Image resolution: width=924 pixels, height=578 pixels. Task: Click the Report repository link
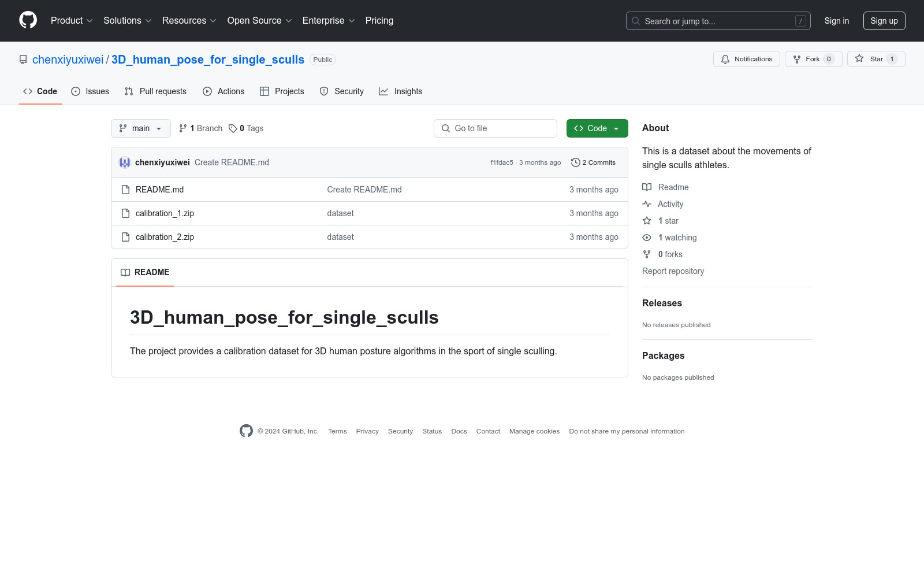coord(673,271)
